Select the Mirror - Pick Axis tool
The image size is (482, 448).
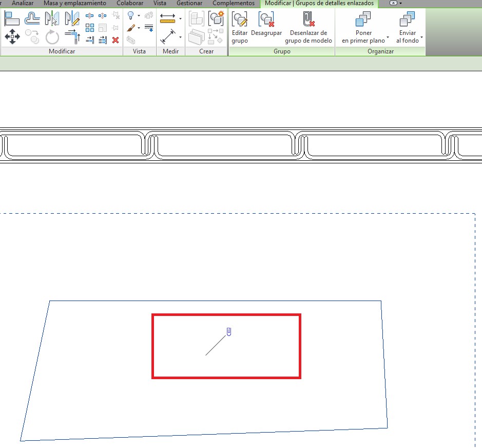[52, 19]
